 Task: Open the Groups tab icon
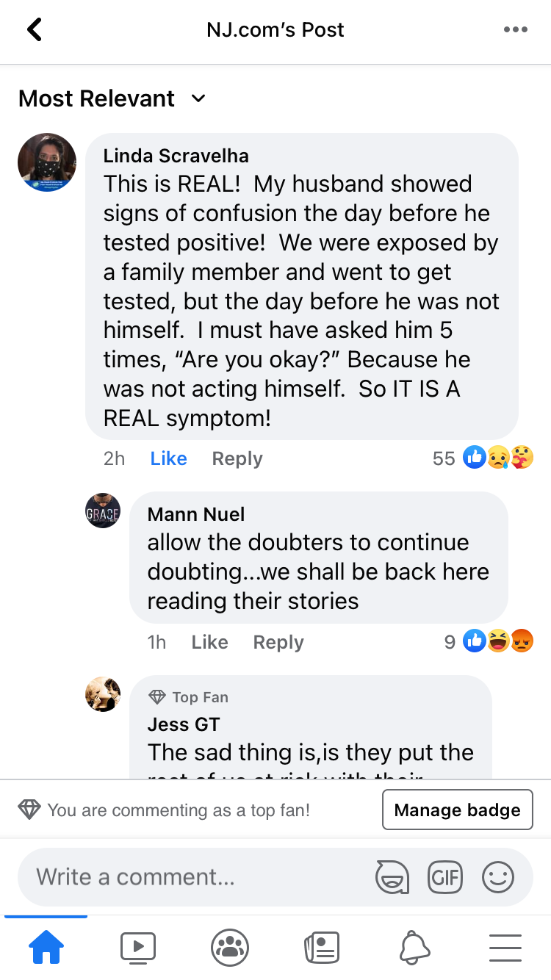pos(230,948)
